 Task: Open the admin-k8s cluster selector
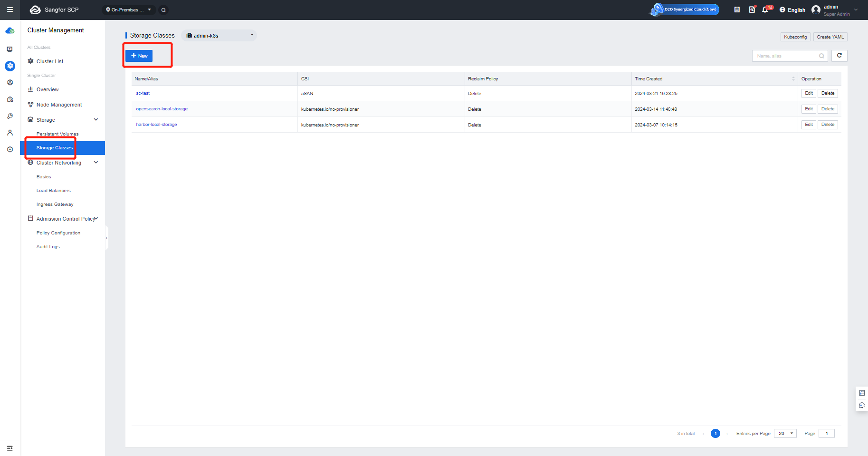(x=219, y=36)
